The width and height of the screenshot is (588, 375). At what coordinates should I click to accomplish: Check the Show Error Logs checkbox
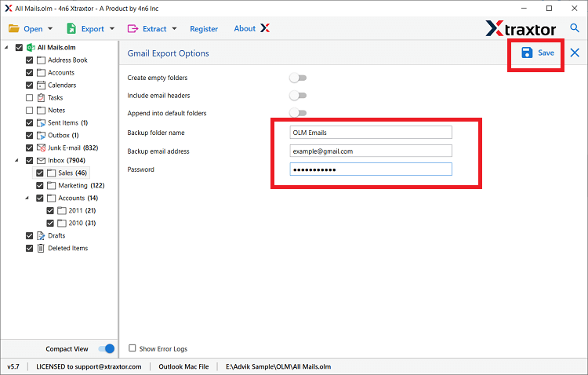(132, 348)
